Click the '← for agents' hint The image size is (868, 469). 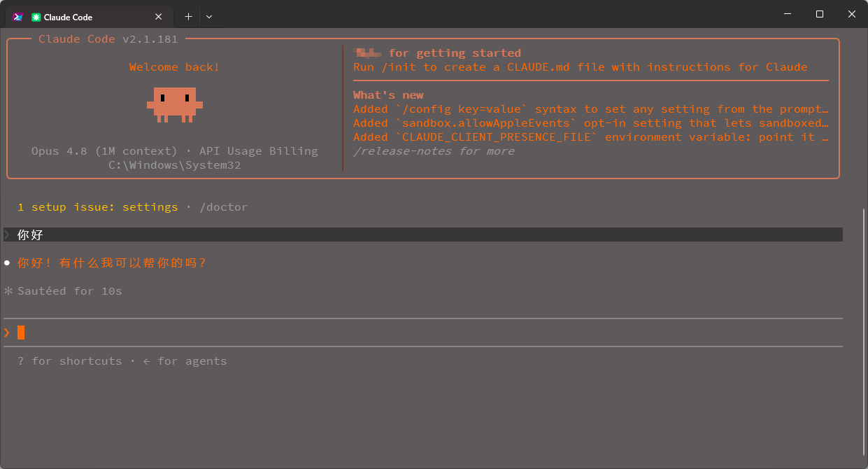click(185, 361)
